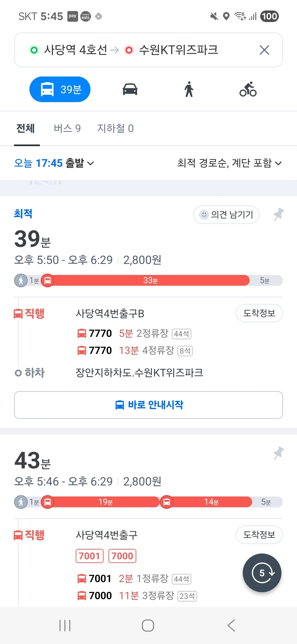Tap the 7001 bus number badge
This screenshot has width=297, height=644.
89,556
